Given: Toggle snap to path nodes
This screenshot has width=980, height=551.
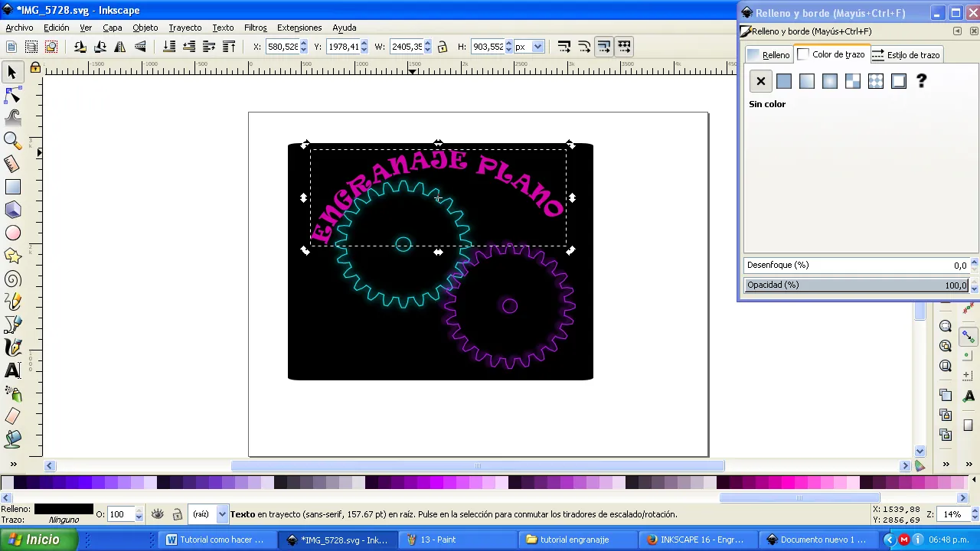Looking at the screenshot, I should point(969,337).
